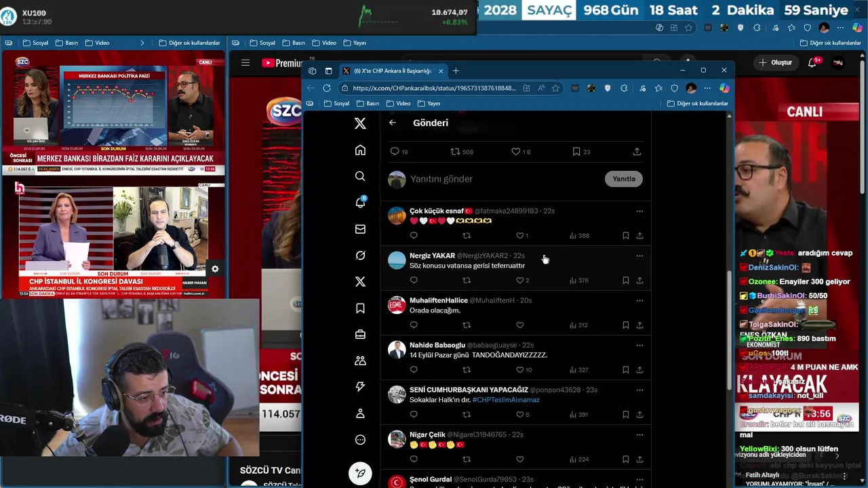Open Explore via sidebar magnifier icon
The width and height of the screenshot is (868, 488).
tap(360, 176)
